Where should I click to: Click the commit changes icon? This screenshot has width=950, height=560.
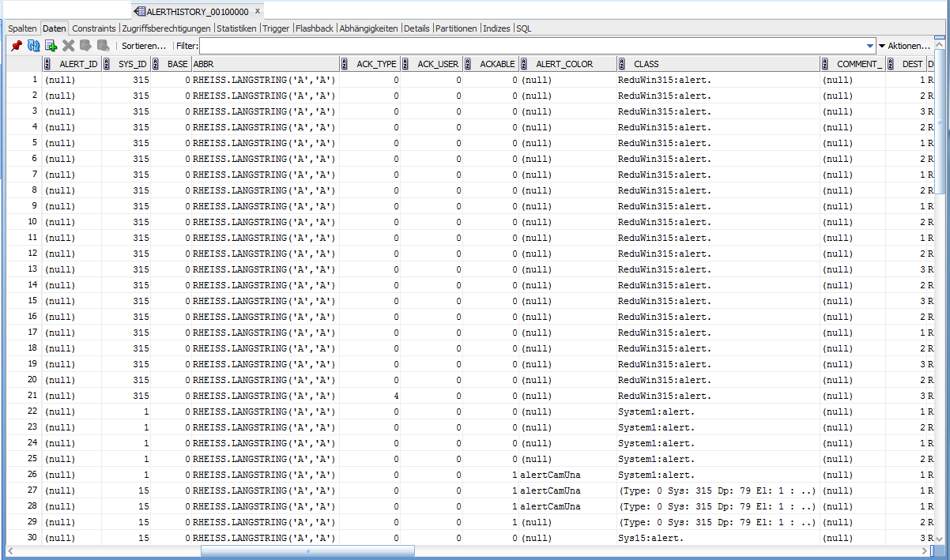(85, 46)
